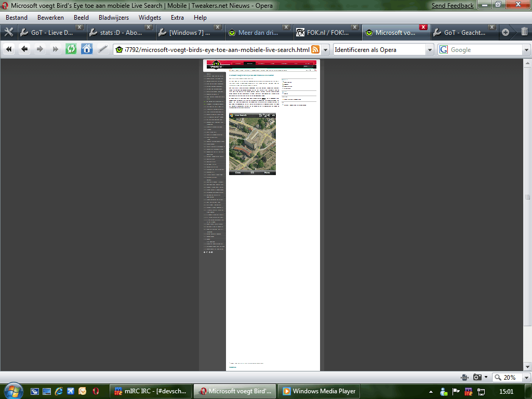Click the Google search input field

(486, 49)
